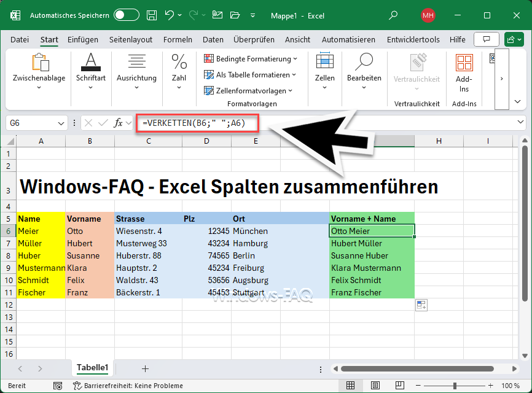
Task: Click the Search magnifier in title bar
Action: click(393, 15)
